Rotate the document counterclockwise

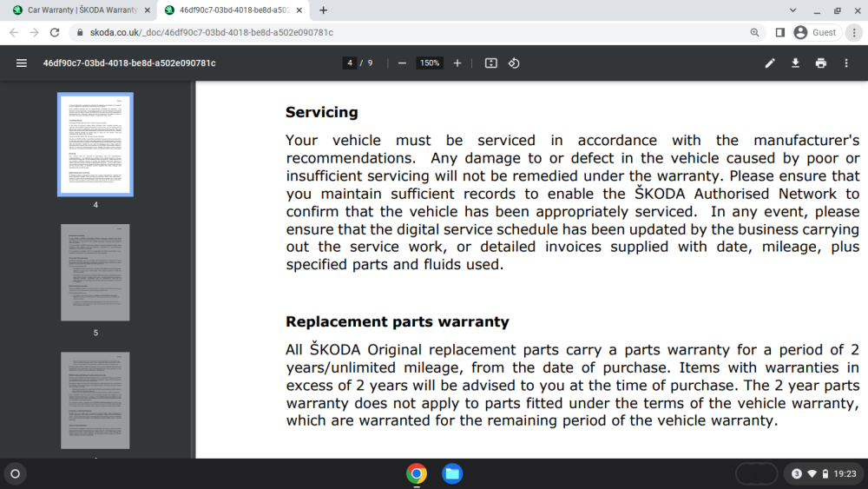(514, 63)
